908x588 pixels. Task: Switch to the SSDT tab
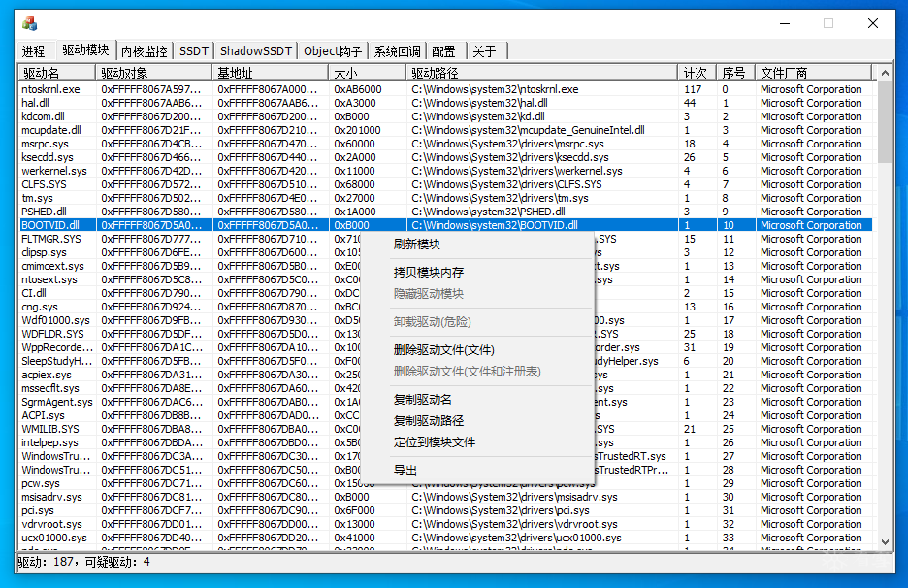pos(193,51)
